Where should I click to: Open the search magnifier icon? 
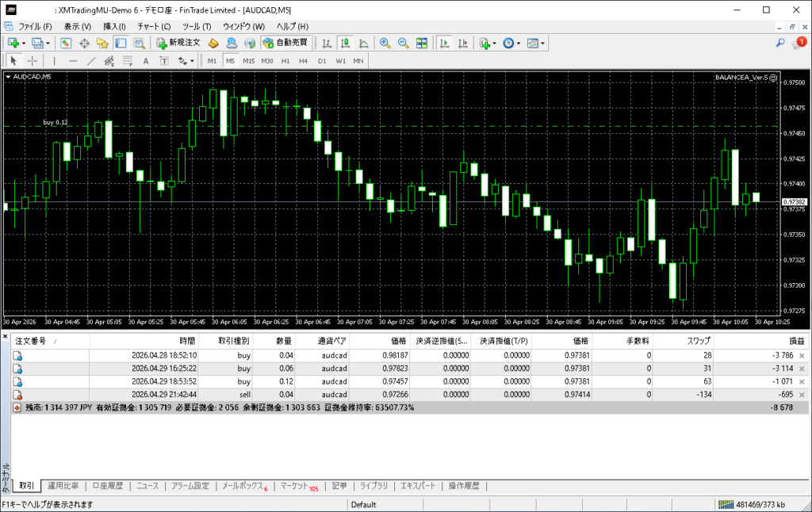[x=780, y=43]
